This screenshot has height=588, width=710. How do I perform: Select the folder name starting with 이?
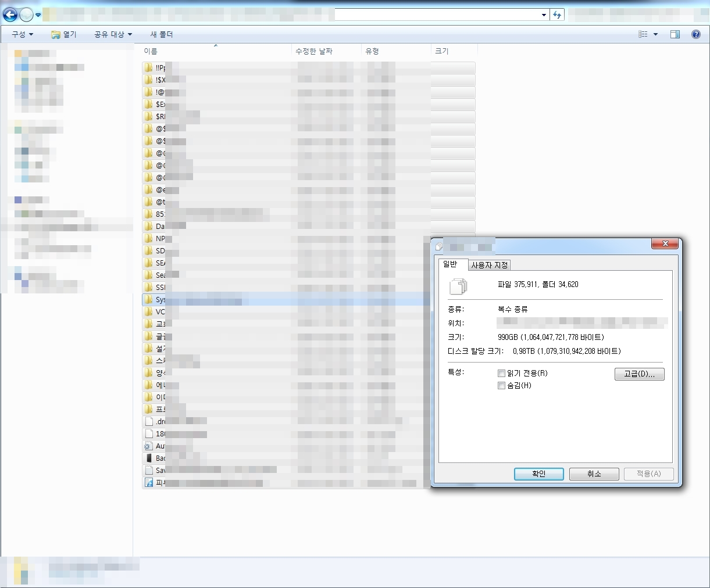click(160, 397)
